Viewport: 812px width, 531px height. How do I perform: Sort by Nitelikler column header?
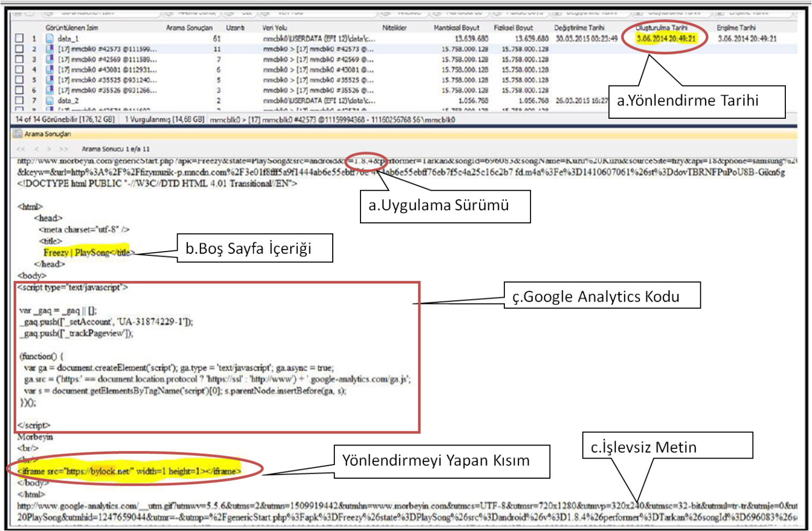pyautogui.click(x=394, y=28)
